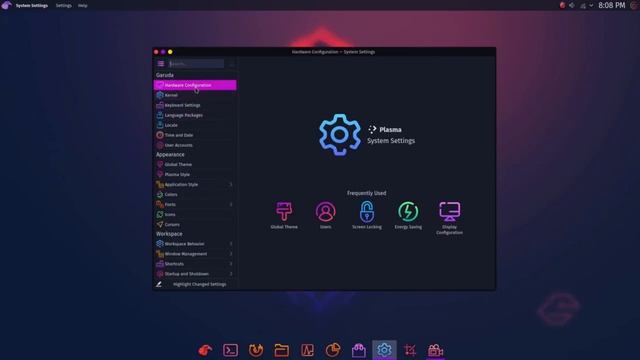Open Display Configuration from Frequently Used
This screenshot has width=640, height=360.
point(449,218)
